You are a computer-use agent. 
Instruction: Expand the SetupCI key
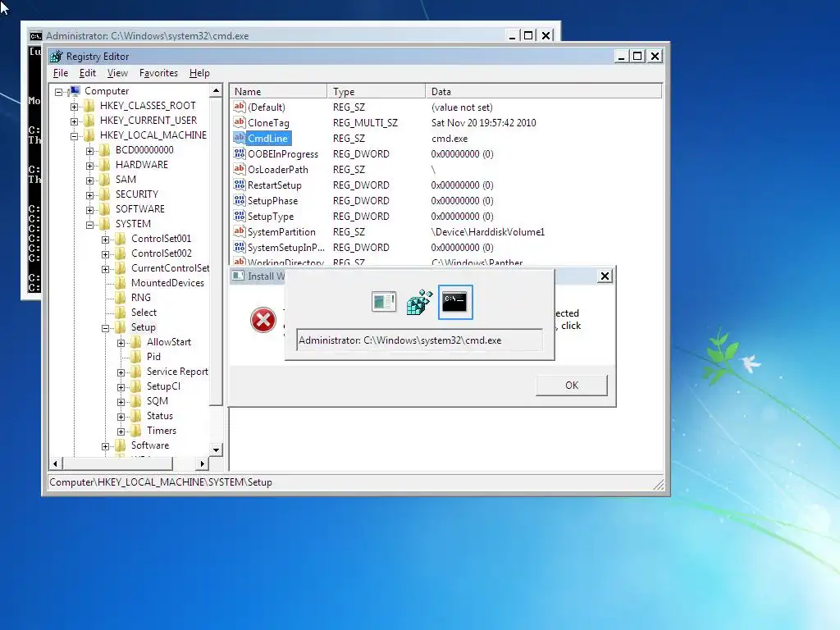(x=121, y=387)
